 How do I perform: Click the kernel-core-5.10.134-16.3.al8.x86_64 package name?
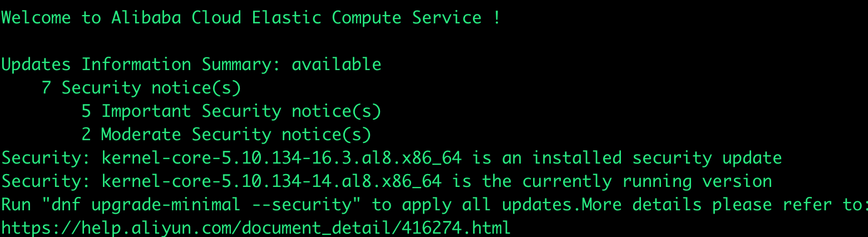(x=282, y=158)
